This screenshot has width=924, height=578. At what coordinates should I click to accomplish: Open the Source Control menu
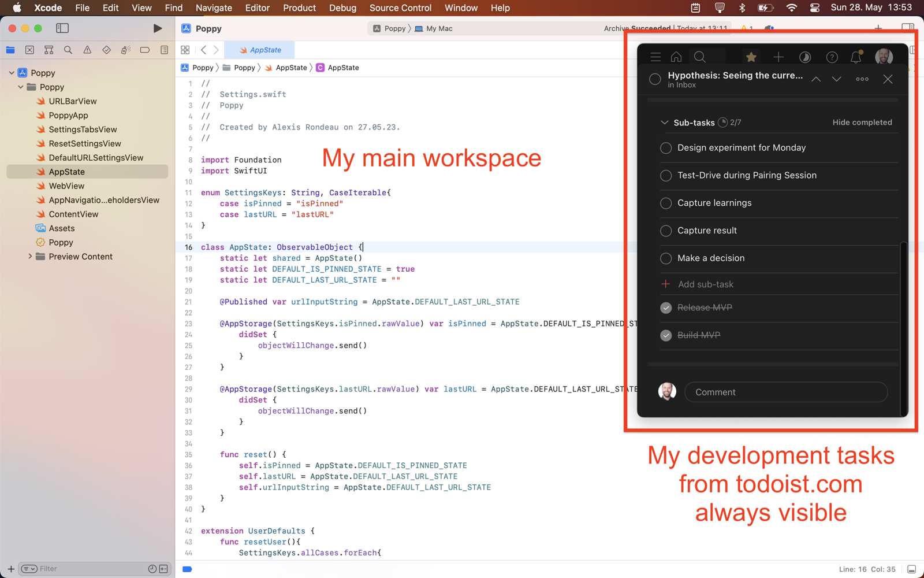tap(400, 8)
